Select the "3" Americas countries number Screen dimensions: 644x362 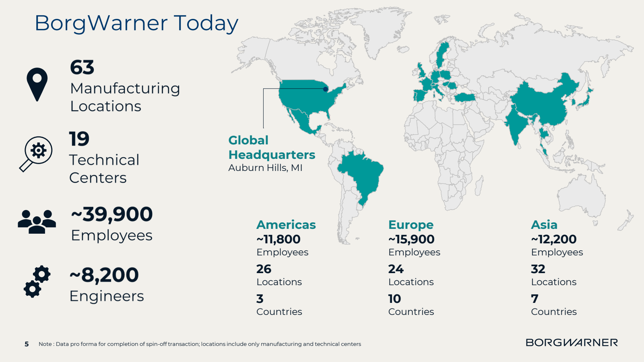(x=260, y=298)
